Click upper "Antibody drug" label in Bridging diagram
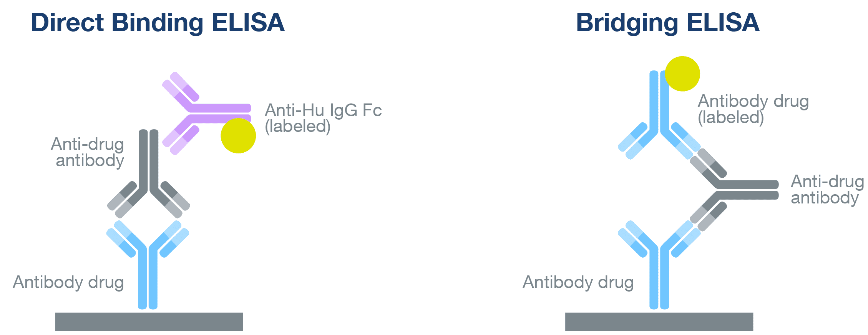The width and height of the screenshot is (868, 335). [x=753, y=101]
